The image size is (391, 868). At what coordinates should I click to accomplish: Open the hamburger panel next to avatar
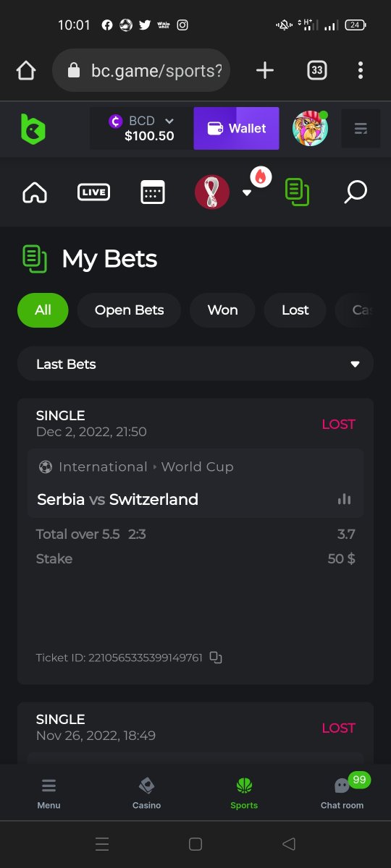[x=361, y=129]
